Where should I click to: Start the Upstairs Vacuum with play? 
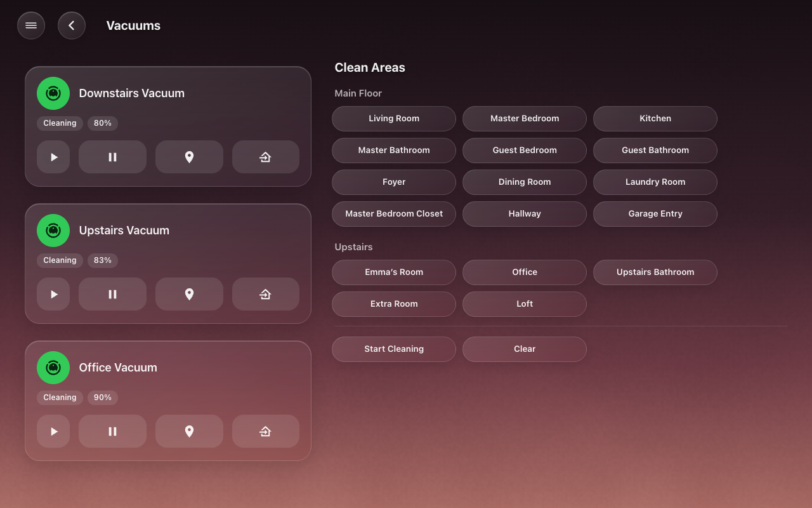pos(53,294)
